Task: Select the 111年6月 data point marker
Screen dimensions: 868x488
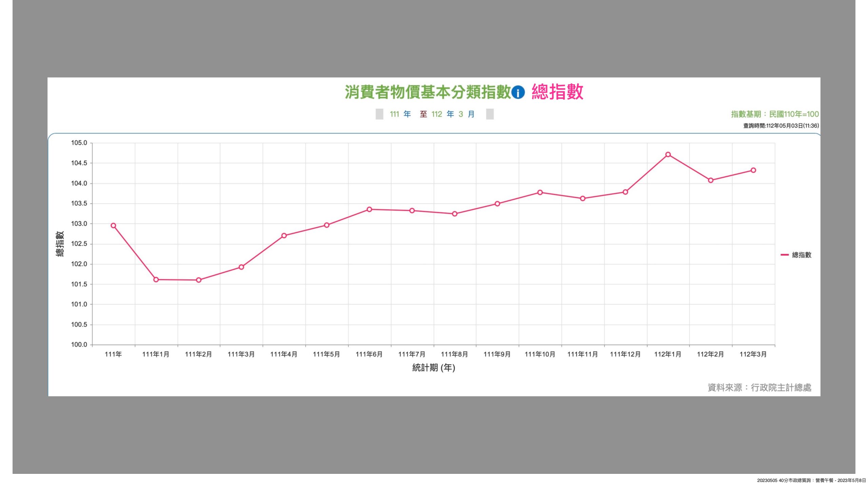Action: 369,209
